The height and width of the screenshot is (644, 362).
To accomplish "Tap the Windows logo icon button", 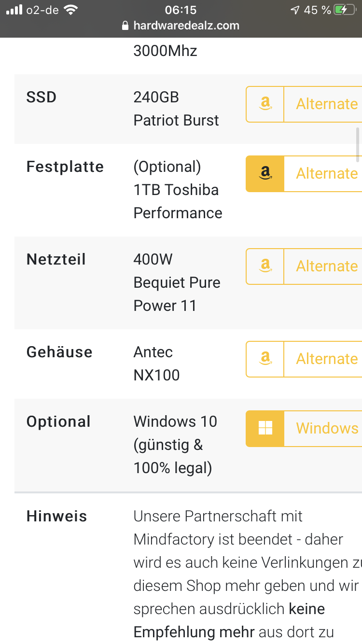I will pyautogui.click(x=265, y=428).
